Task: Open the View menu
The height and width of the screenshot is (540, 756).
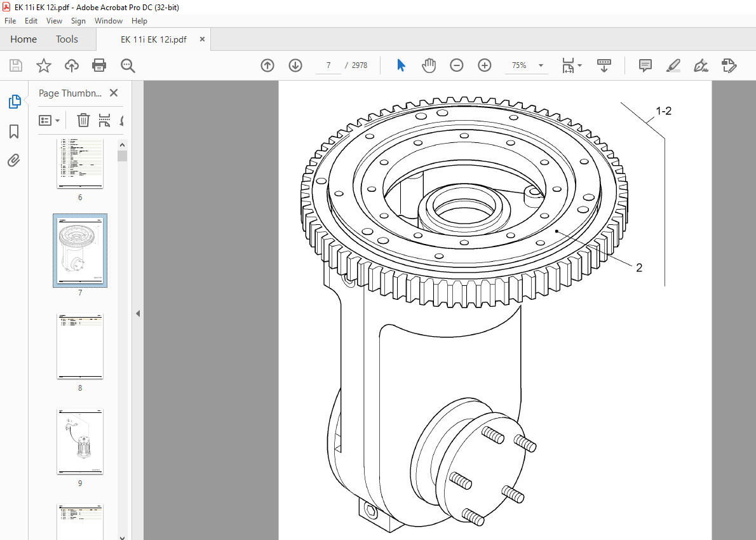Action: [54, 21]
